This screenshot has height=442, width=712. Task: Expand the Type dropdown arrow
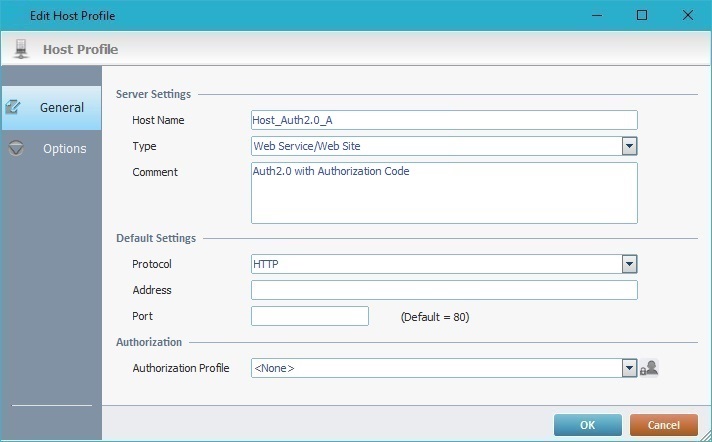point(630,146)
